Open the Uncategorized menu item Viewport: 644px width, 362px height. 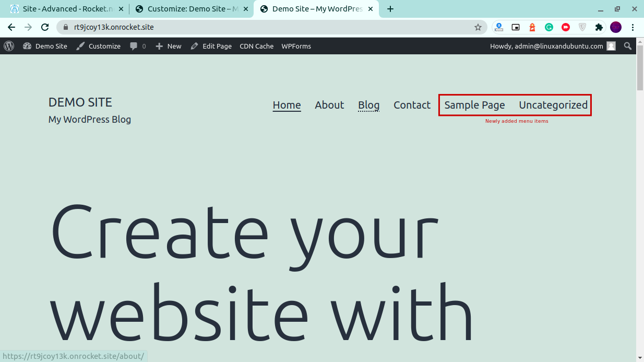pos(553,105)
